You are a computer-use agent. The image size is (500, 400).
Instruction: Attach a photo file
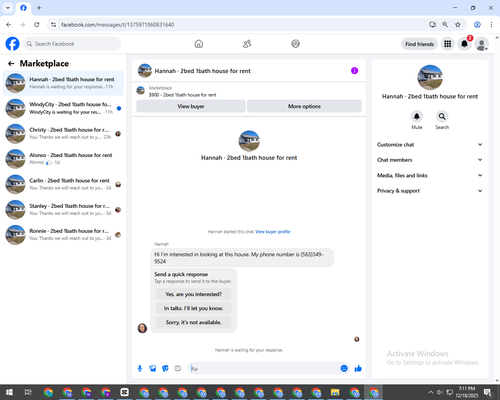[153, 368]
